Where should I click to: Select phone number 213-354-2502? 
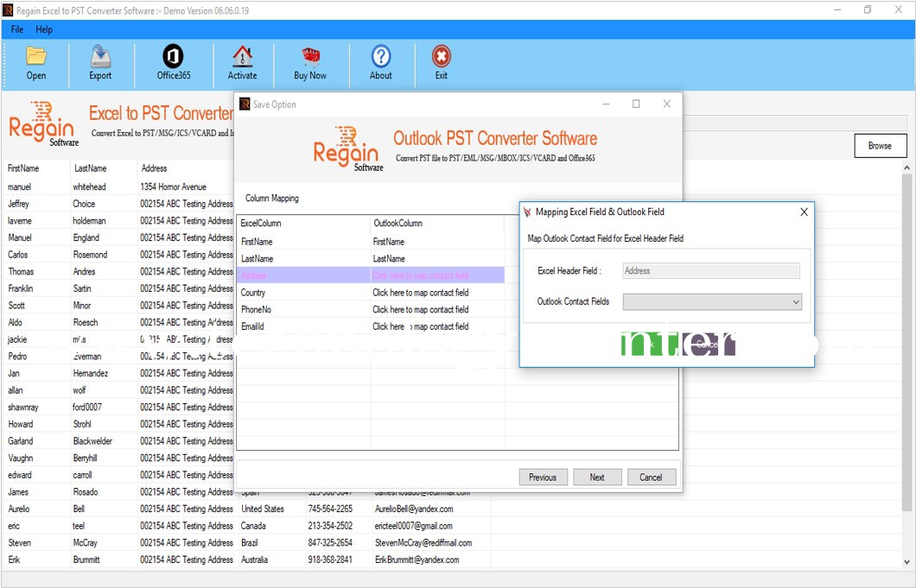click(330, 526)
